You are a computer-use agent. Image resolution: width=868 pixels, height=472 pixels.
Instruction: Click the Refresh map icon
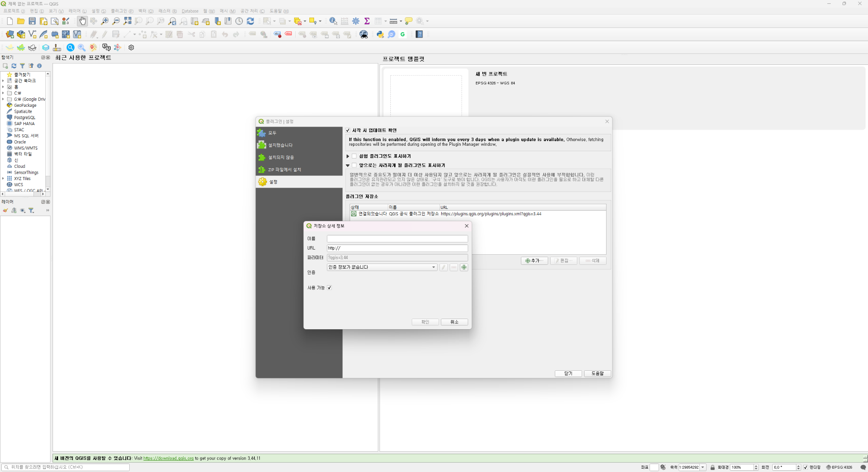point(250,21)
